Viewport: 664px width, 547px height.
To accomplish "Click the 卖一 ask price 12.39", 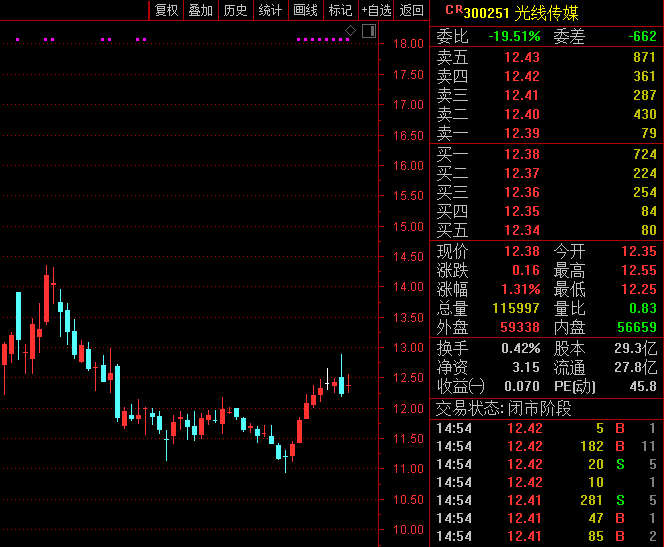I will point(521,133).
